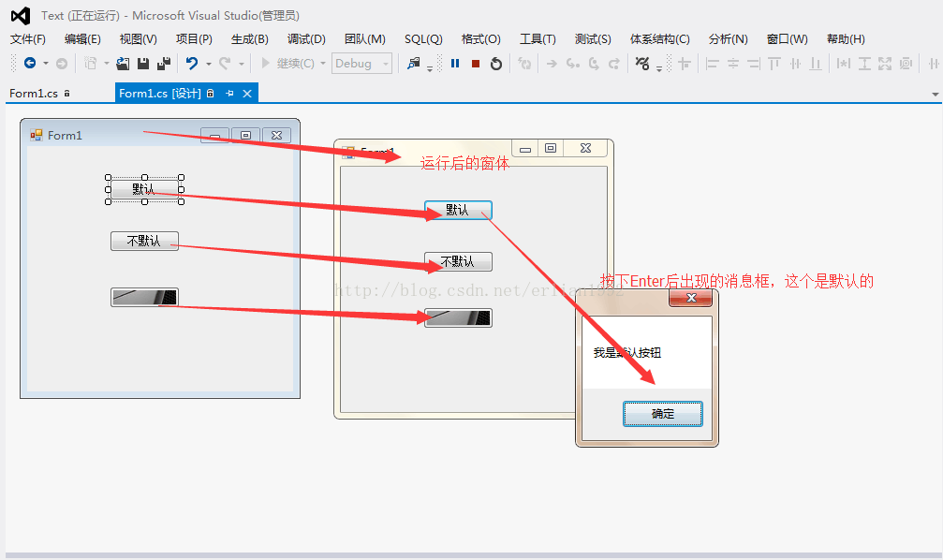Click the 不默认 button in running form
Viewport: 943px width, 560px height.
pyautogui.click(x=458, y=261)
